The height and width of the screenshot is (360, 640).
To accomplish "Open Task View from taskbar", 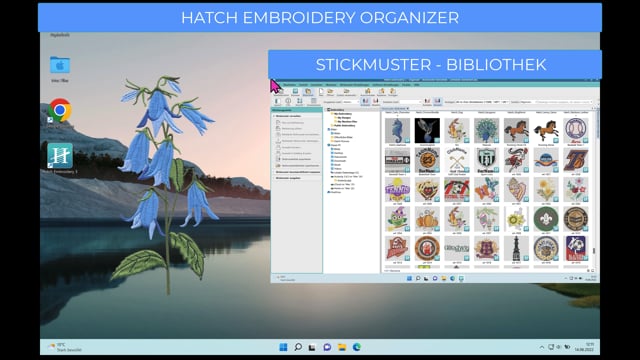I will click(312, 347).
